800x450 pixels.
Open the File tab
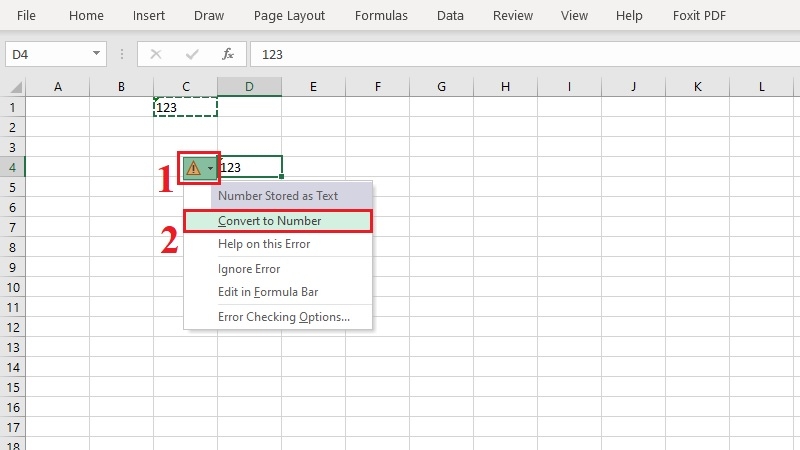coord(26,15)
